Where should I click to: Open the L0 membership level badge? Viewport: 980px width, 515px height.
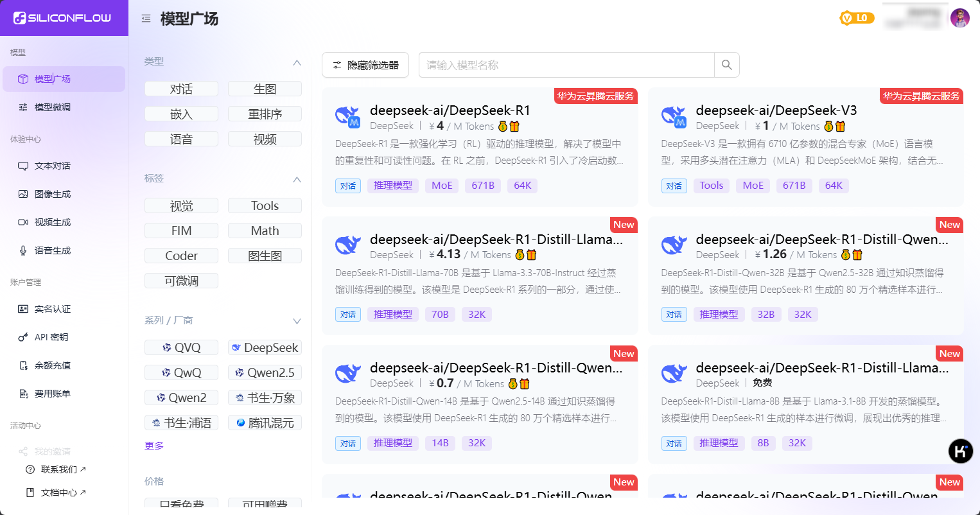(x=857, y=18)
